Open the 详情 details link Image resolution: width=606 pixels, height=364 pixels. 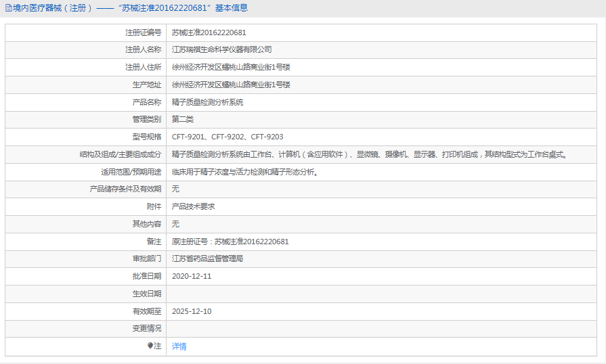tap(179, 346)
